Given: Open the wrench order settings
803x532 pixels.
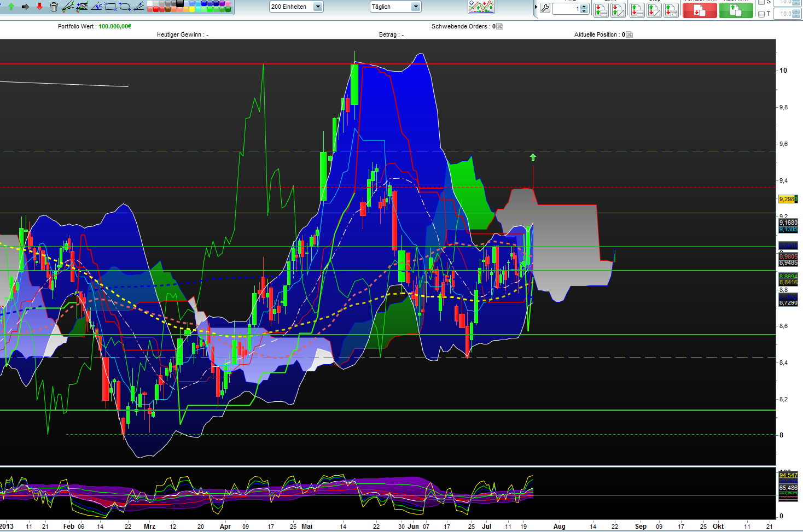Looking at the screenshot, I should point(545,8).
